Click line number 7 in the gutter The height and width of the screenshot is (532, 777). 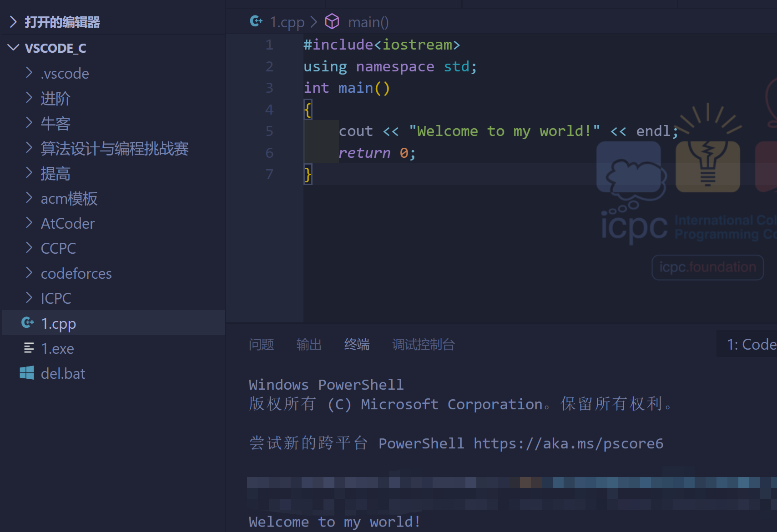click(270, 174)
